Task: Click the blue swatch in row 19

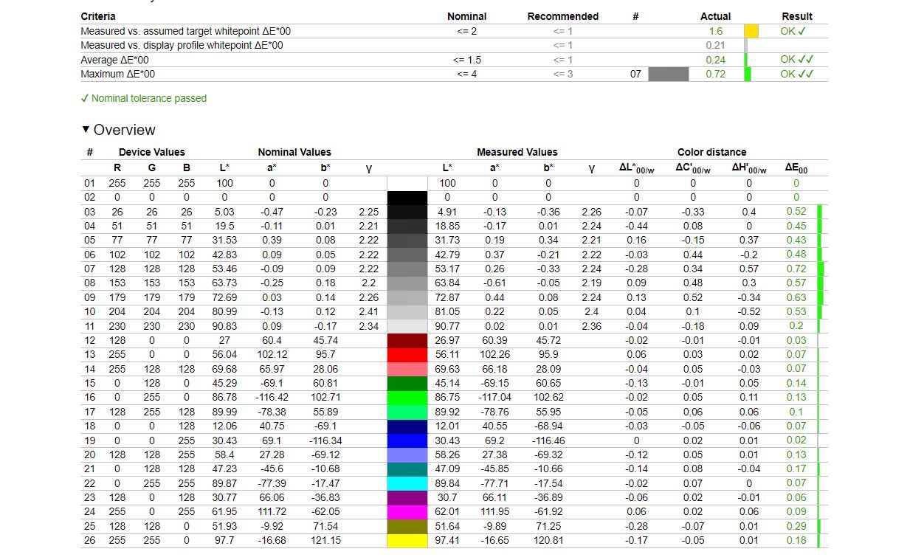Action: [x=407, y=440]
